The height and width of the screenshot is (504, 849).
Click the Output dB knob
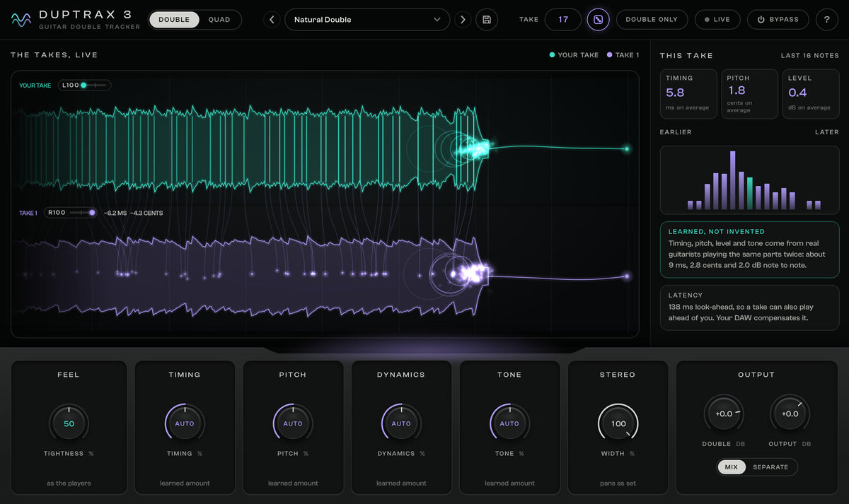point(790,414)
